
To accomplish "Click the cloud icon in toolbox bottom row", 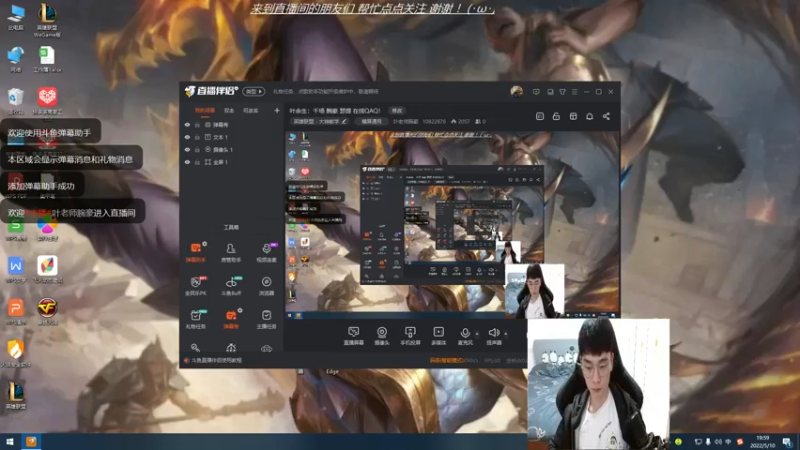I will (266, 348).
